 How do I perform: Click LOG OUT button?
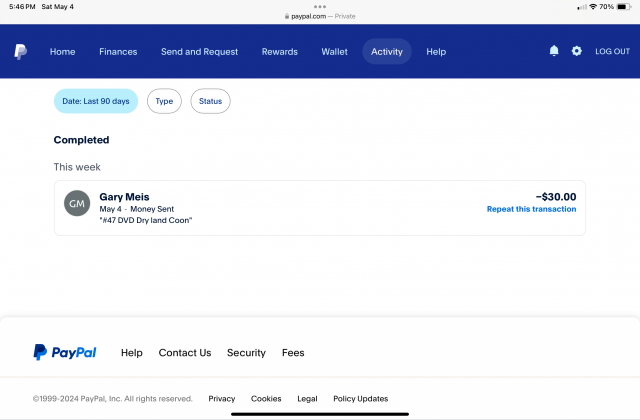click(x=612, y=51)
